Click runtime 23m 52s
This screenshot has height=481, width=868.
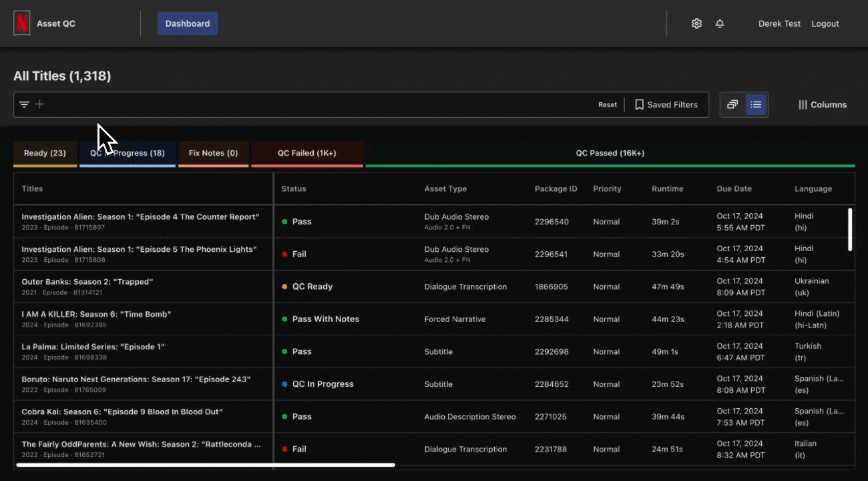pyautogui.click(x=668, y=384)
